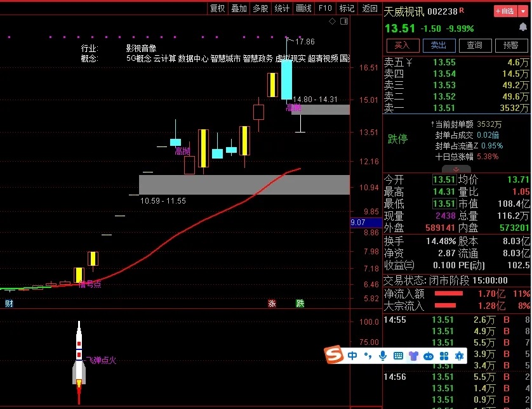Click the 14.80 - 14.31 gray gap zone
The image size is (532, 409).
click(x=321, y=110)
